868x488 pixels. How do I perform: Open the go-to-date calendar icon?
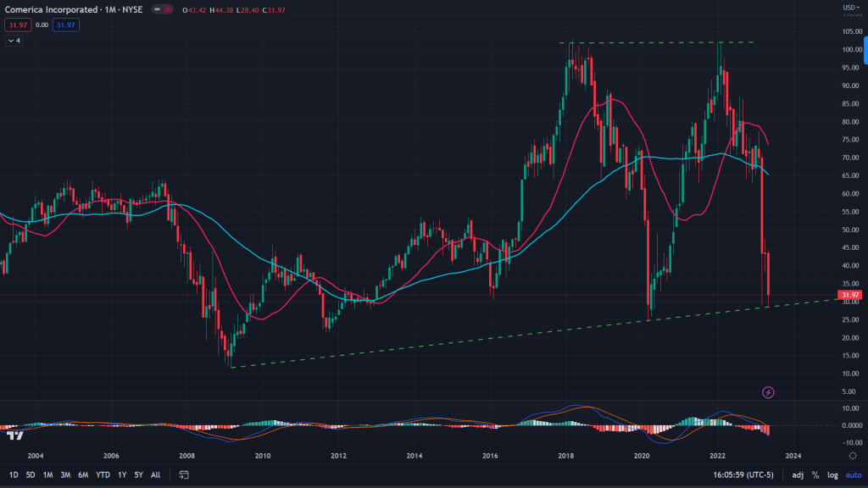(x=183, y=475)
